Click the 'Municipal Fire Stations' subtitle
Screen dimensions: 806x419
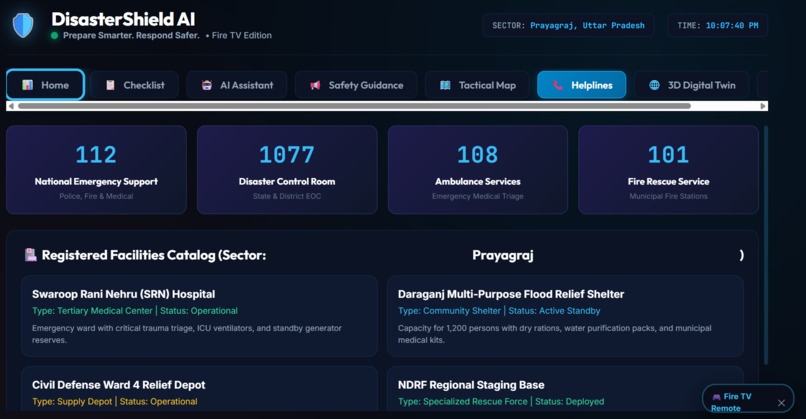[x=668, y=196]
